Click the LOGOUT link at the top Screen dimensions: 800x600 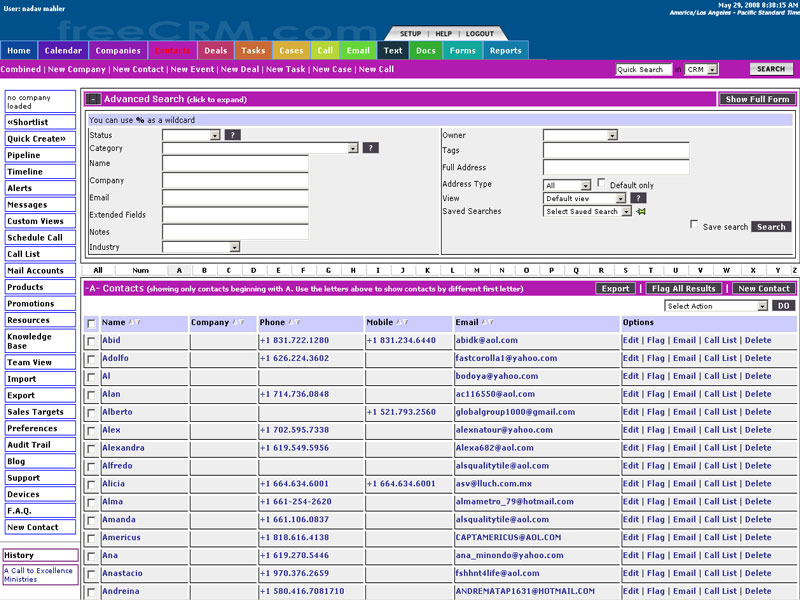coord(480,34)
